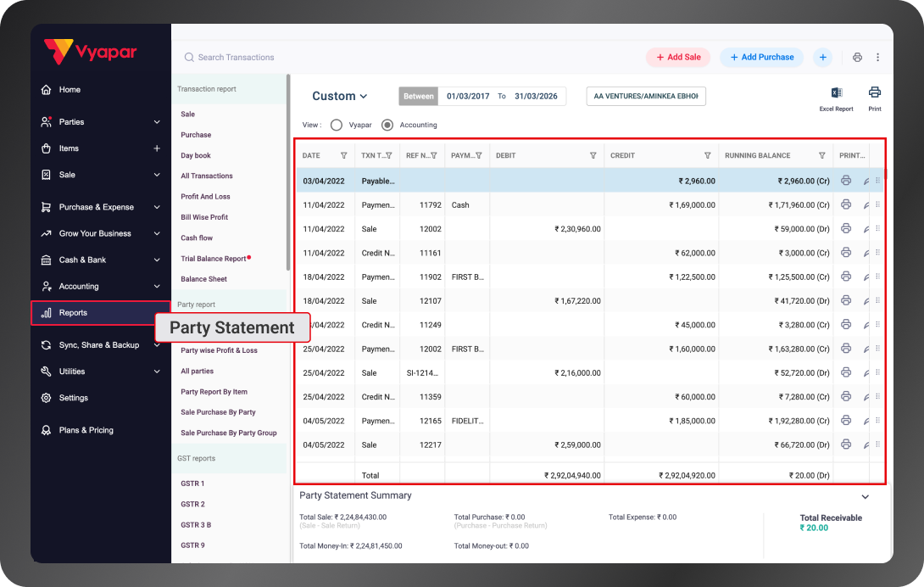Focus the Search Transactions field
The width and height of the screenshot is (924, 587).
[x=236, y=57]
